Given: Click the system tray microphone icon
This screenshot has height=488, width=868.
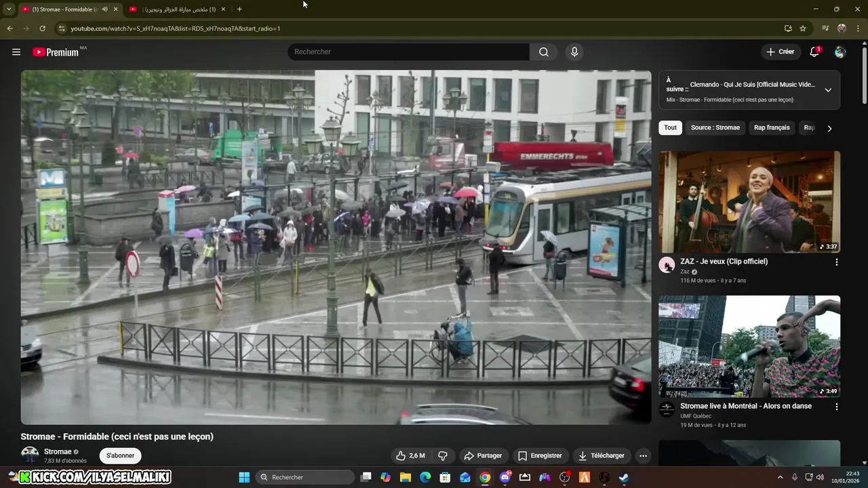Looking at the screenshot, I should click(795, 477).
